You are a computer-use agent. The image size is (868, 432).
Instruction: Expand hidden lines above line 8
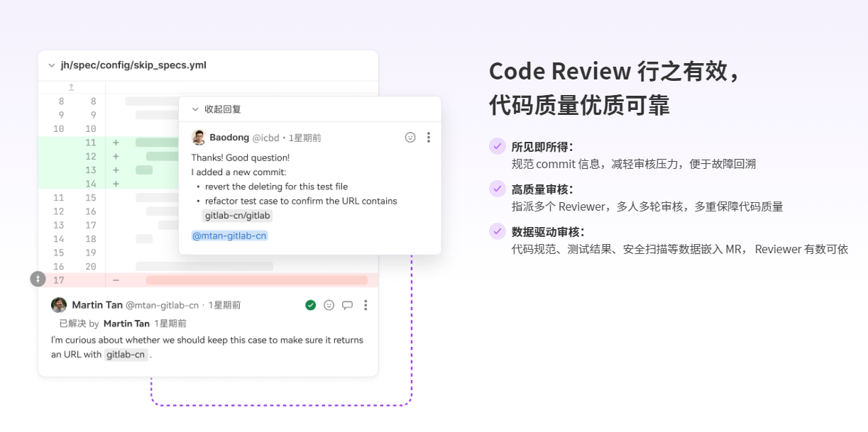pos(71,87)
